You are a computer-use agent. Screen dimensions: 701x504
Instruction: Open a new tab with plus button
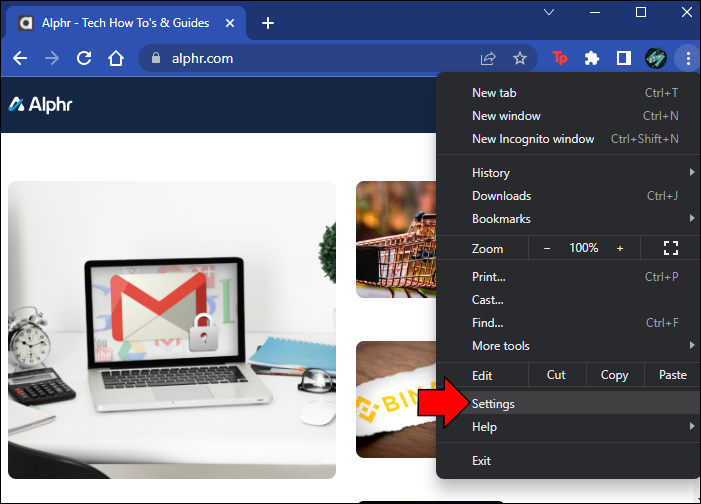tap(268, 23)
